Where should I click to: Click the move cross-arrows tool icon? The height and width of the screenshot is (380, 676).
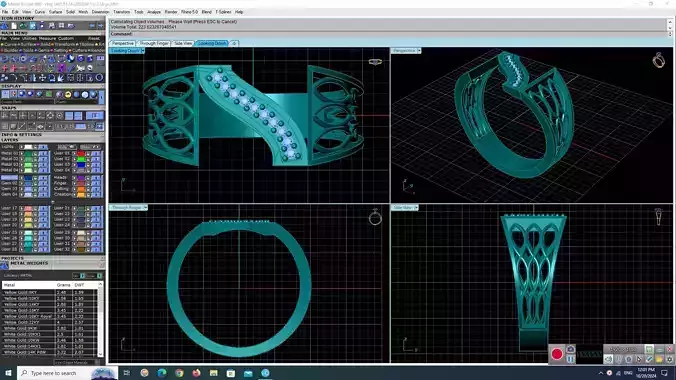click(x=43, y=78)
